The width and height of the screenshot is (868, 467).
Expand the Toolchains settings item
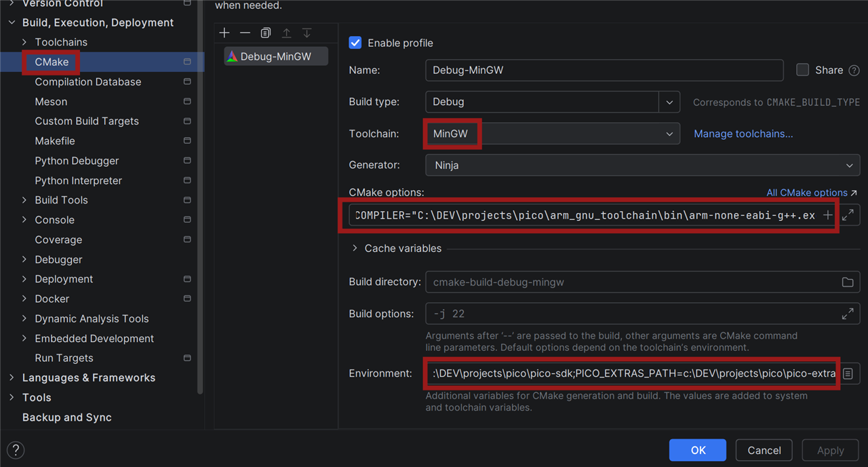[24, 42]
